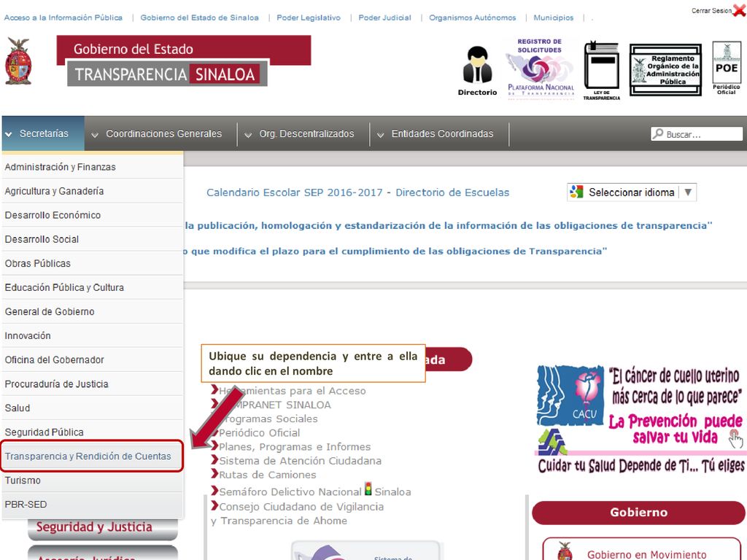Click the Sinaloa state coat of arms
The height and width of the screenshot is (560, 747).
(x=18, y=61)
